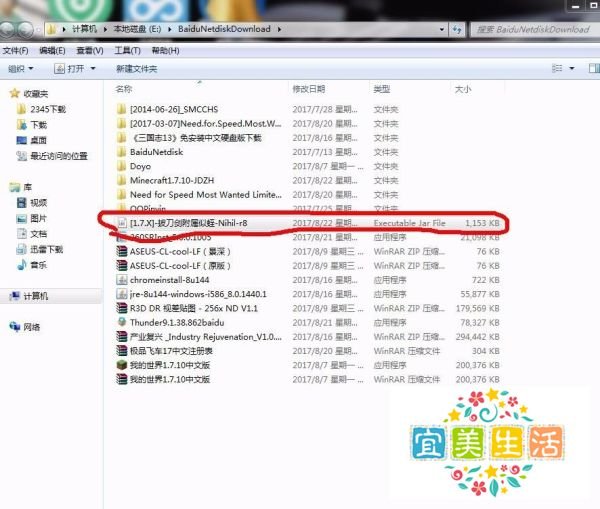Viewport: 600px width, 509px height.
Task: Sort by the 名称 column header
Action: 124,89
